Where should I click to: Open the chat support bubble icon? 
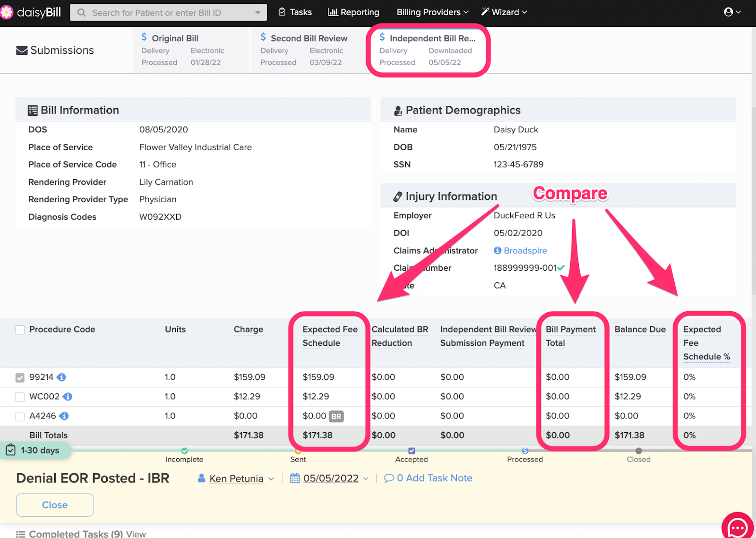click(x=738, y=527)
